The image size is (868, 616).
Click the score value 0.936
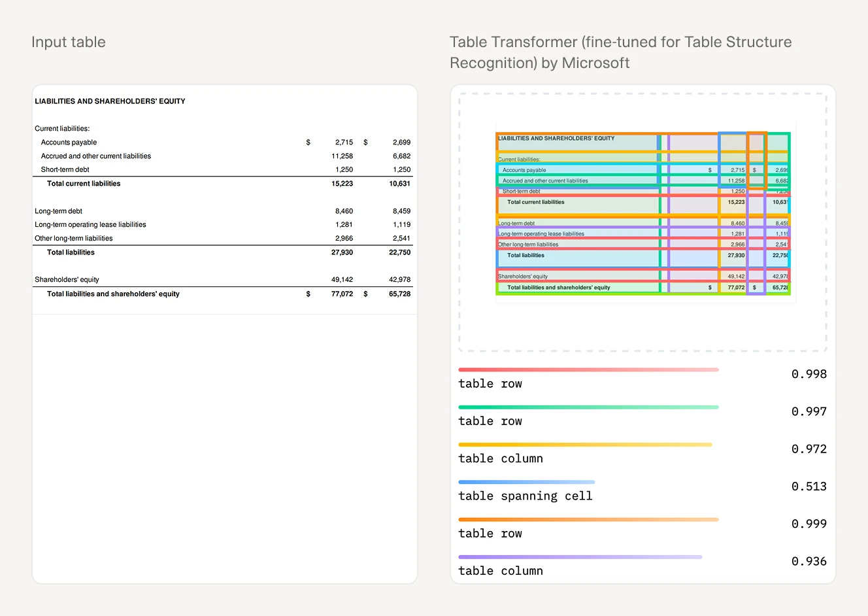pos(809,561)
